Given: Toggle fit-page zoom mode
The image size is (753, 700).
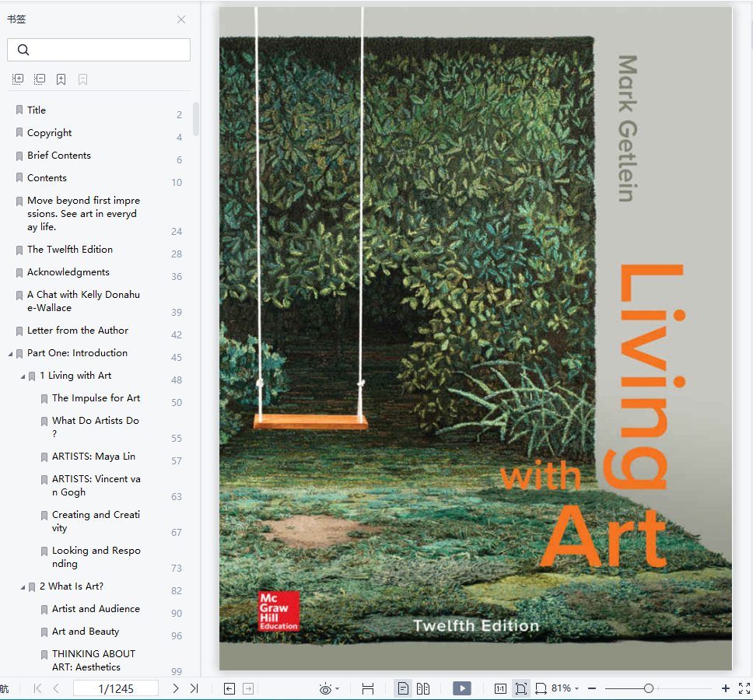Looking at the screenshot, I should click(521, 689).
